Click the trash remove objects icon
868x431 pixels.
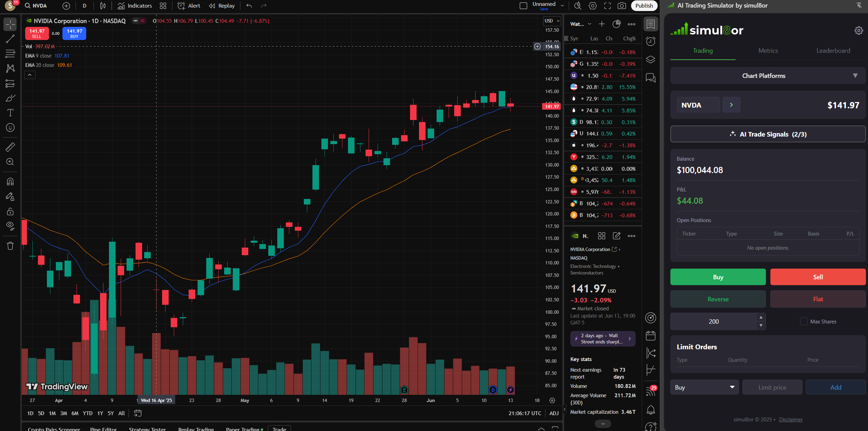tap(10, 246)
